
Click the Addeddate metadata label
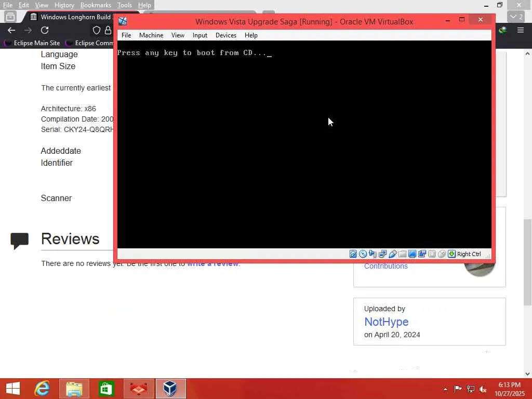point(61,151)
